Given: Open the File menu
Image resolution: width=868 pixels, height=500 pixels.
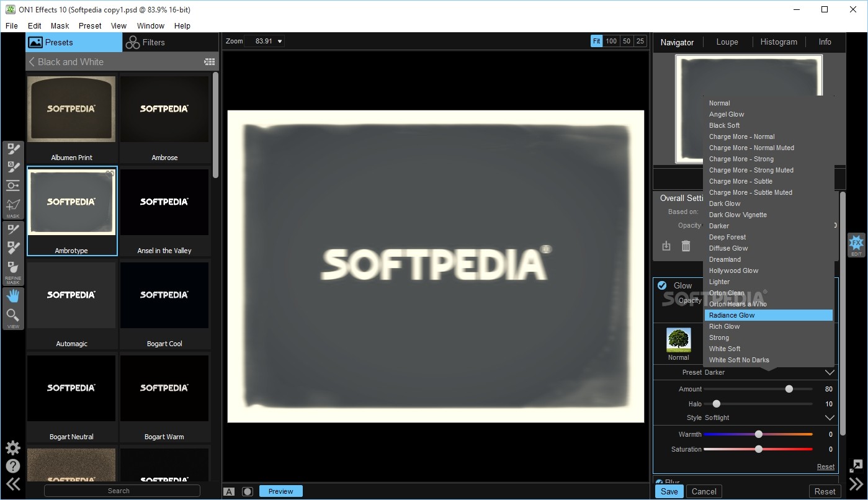Looking at the screenshot, I should [x=12, y=25].
